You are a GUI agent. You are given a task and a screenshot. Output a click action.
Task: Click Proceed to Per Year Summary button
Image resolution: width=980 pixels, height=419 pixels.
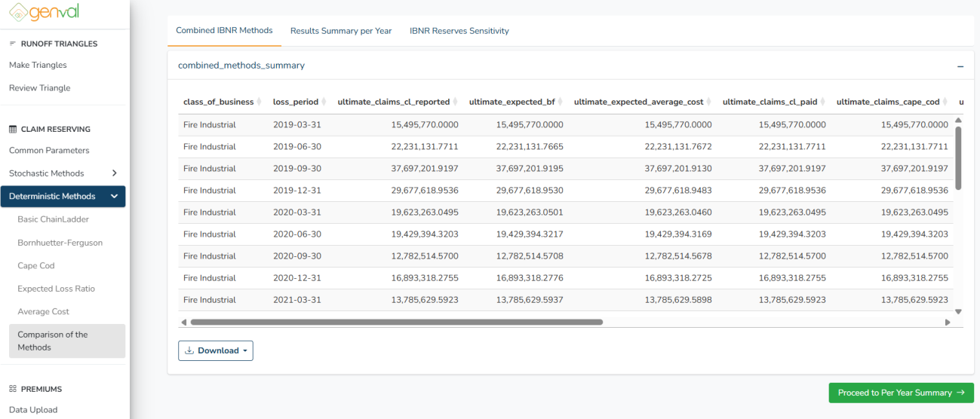[901, 393]
